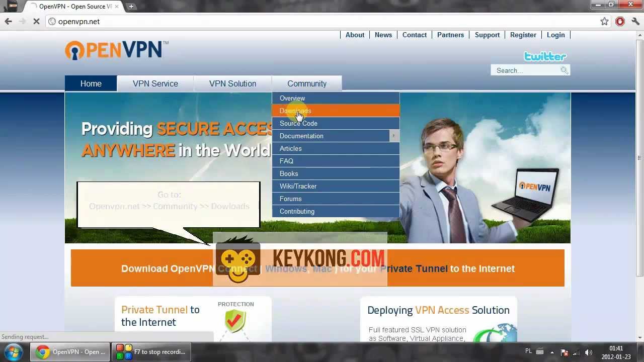
Task: Open the Community tab
Action: [x=307, y=83]
